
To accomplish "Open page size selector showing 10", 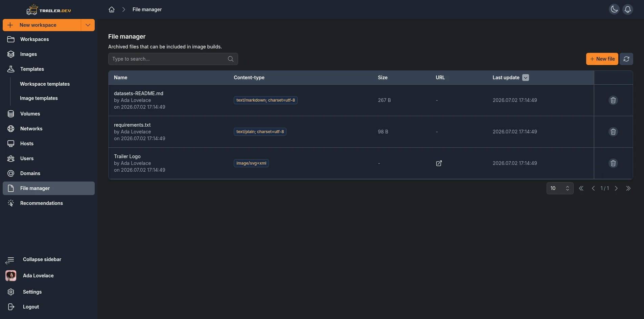I will [x=560, y=188].
